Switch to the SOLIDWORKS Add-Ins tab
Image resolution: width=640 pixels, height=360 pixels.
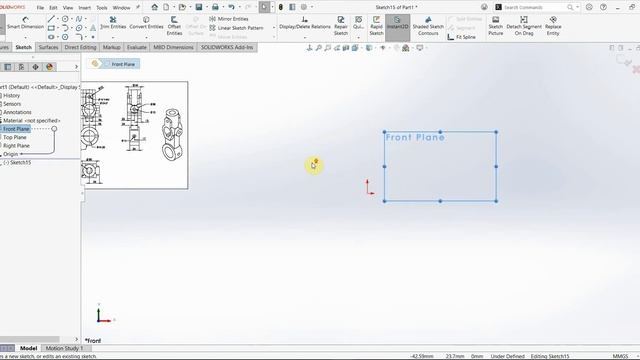227,47
